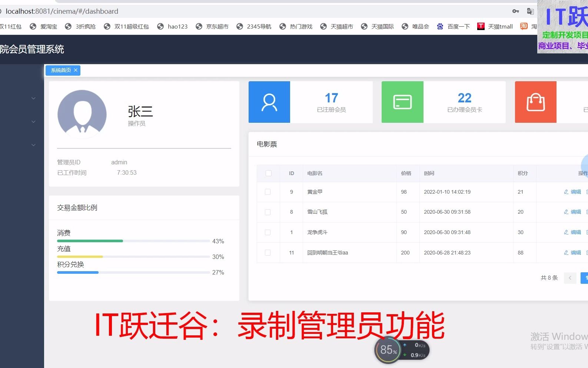The height and width of the screenshot is (368, 588).
Task: Click the address bar URL localhost:8081
Action: click(x=62, y=11)
